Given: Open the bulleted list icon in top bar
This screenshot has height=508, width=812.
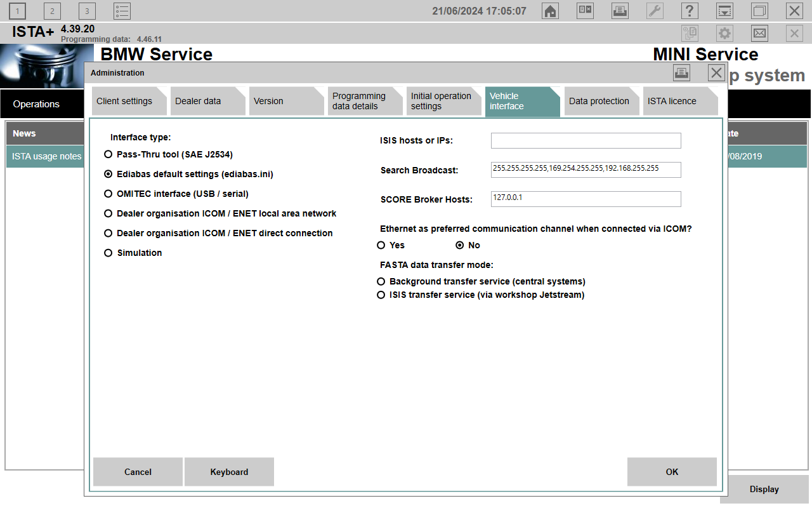Looking at the screenshot, I should (122, 11).
